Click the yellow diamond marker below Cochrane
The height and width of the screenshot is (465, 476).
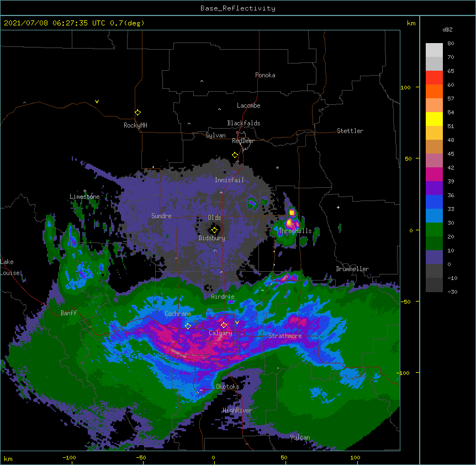click(x=188, y=326)
